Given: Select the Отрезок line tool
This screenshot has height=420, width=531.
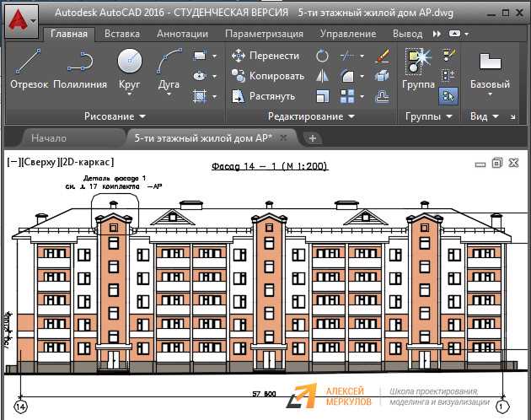Looking at the screenshot, I should (29, 69).
